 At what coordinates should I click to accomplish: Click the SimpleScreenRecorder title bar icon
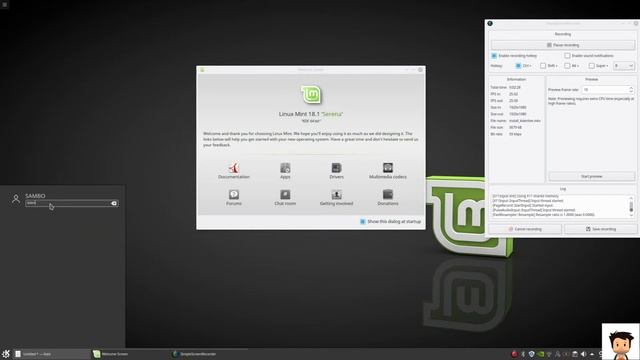click(x=490, y=23)
